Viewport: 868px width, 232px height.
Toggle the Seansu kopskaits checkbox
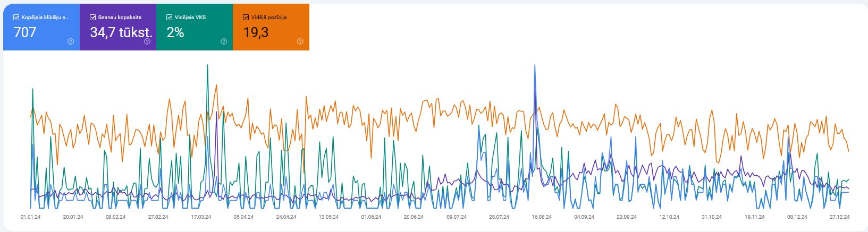93,18
